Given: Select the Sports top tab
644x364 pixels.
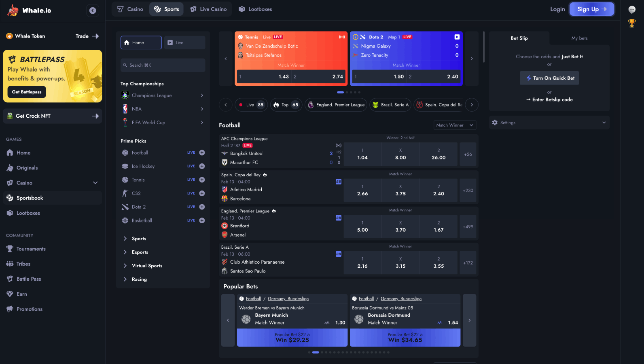Looking at the screenshot, I should click(x=166, y=9).
